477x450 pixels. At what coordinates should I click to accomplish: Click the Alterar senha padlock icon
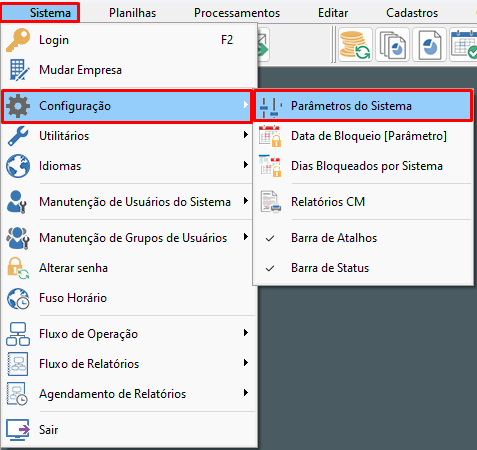(18, 268)
